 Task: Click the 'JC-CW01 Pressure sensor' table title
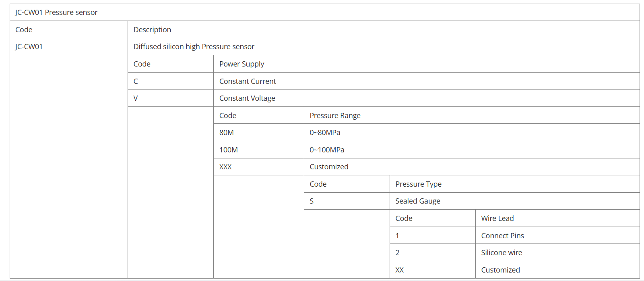pyautogui.click(x=56, y=12)
